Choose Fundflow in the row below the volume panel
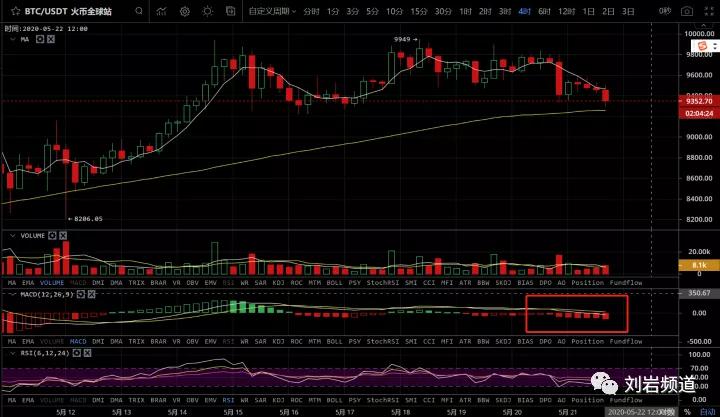This screenshot has width=720, height=417. click(626, 283)
